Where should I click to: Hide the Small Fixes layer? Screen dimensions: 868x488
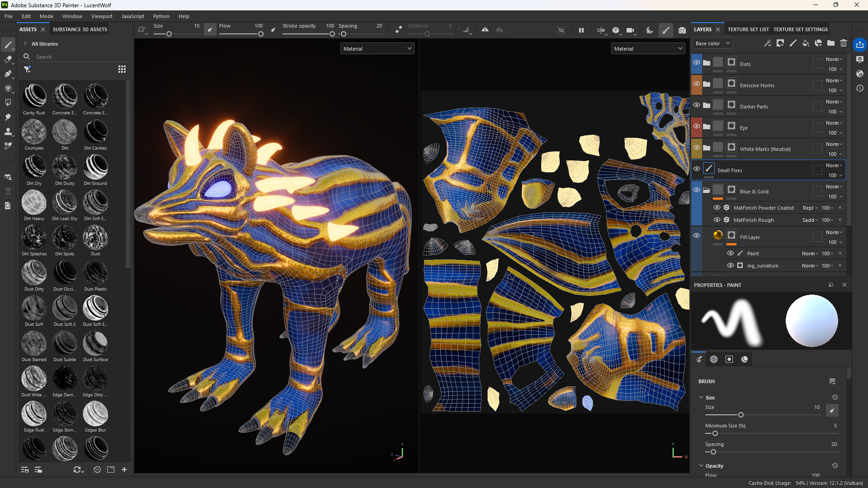pyautogui.click(x=697, y=169)
